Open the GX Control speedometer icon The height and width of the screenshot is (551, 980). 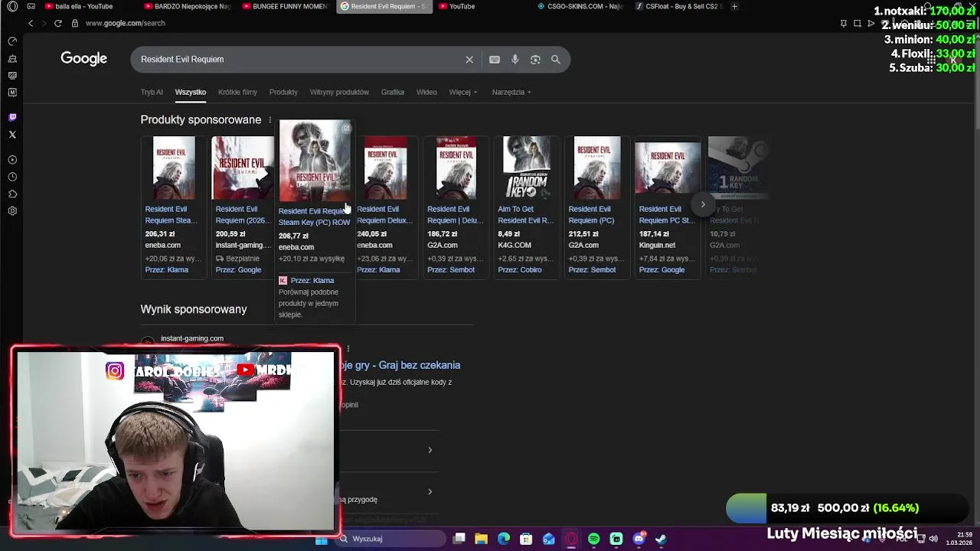pos(12,41)
